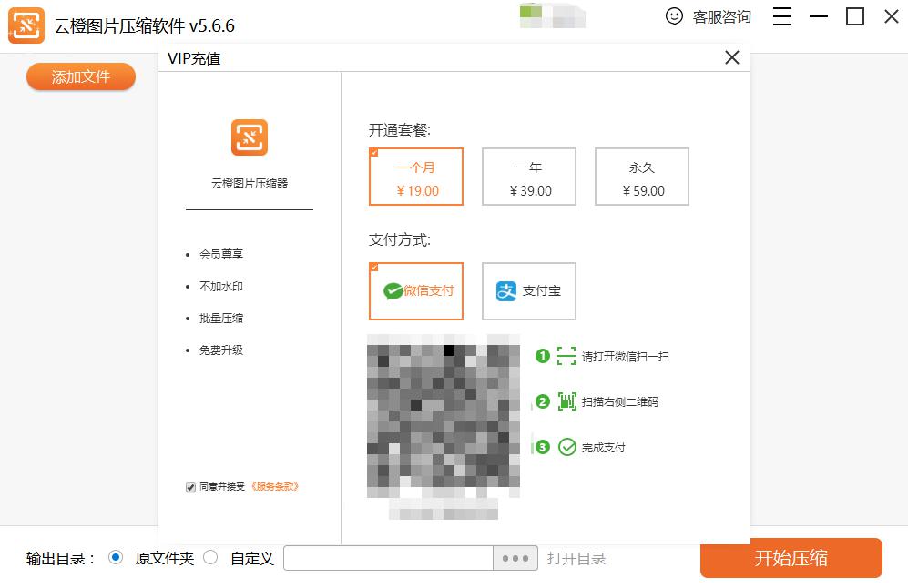The height and width of the screenshot is (588, 908).
Task: Click the VIP充值 dialog title
Action: (x=194, y=58)
